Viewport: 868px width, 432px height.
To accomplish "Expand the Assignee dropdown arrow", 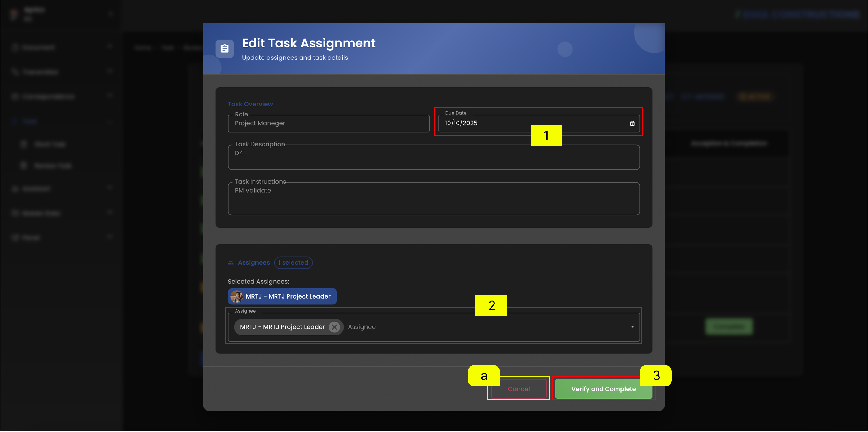I will tap(632, 327).
